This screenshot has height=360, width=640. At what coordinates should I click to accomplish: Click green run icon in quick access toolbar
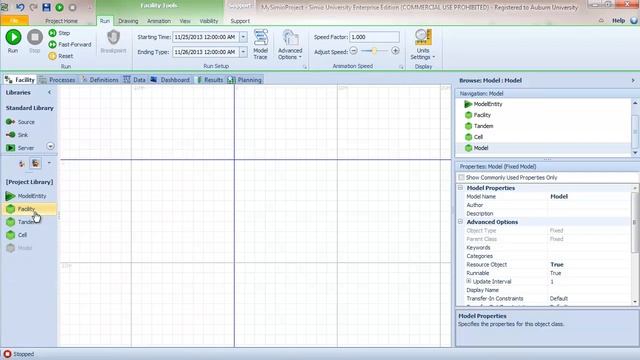(x=60, y=7)
